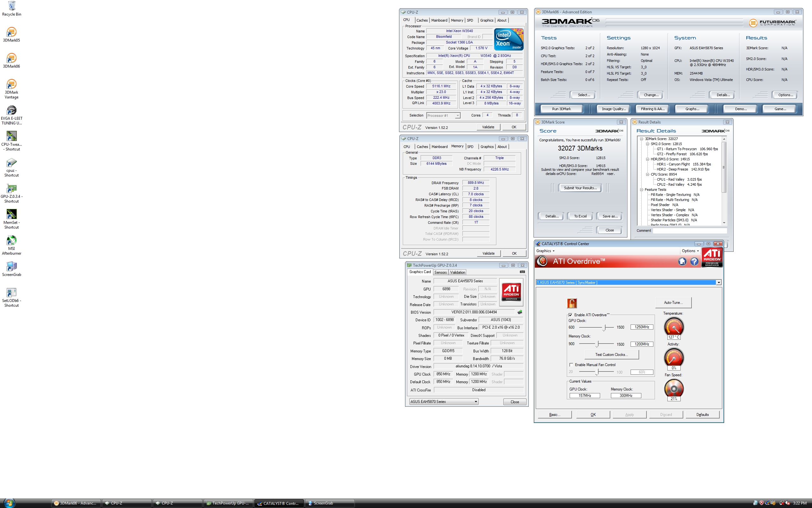Click the Test Custom Clocks... button
Image resolution: width=812 pixels, height=508 pixels.
point(611,355)
